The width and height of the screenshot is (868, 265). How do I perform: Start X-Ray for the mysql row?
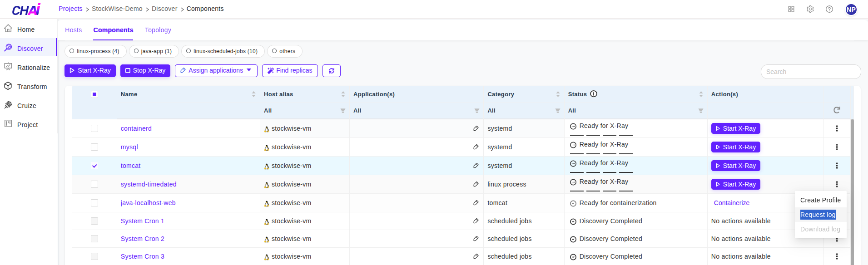pyautogui.click(x=736, y=147)
